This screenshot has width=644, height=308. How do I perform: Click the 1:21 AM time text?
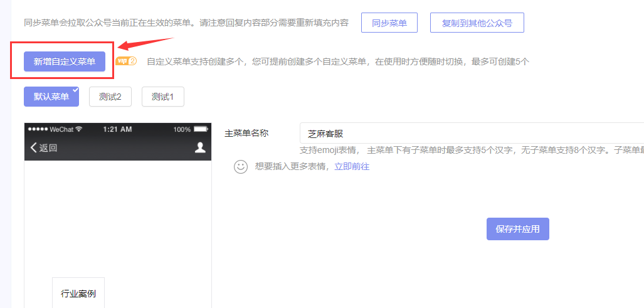117,129
